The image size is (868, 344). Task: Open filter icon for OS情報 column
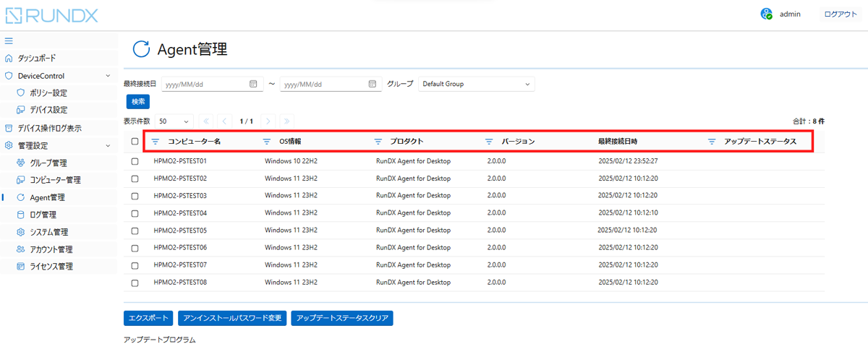[266, 142]
